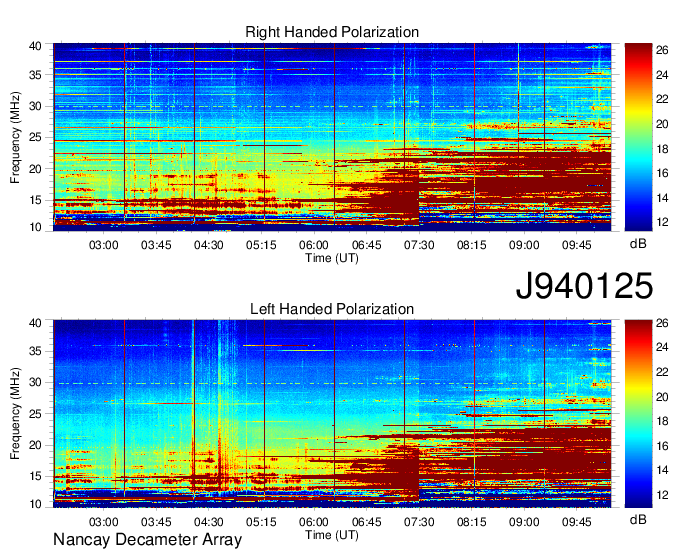Click the '20' frequency tick of Right Handed plot

[x=35, y=169]
